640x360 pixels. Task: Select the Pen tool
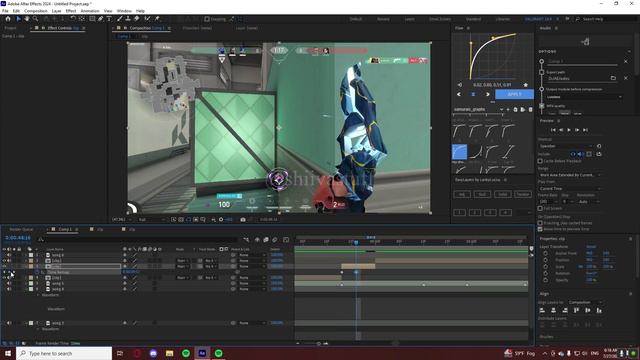click(100, 19)
